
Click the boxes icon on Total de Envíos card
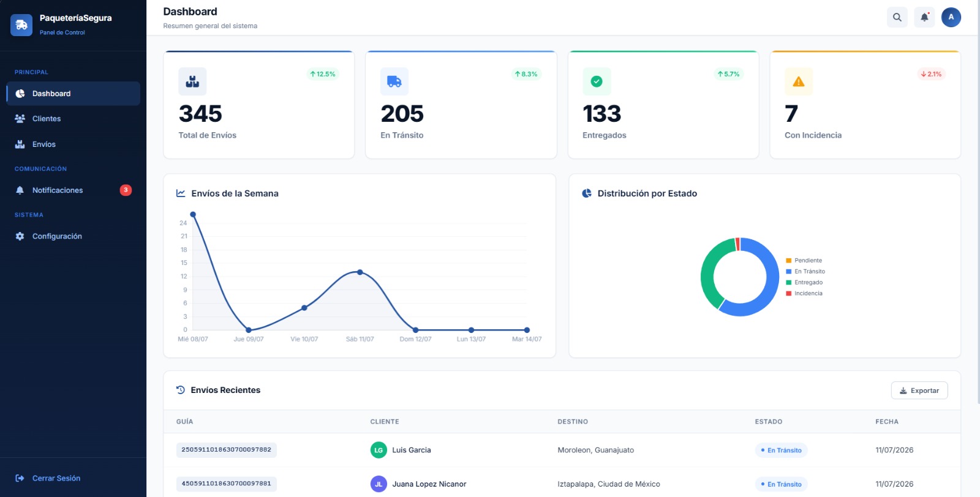click(192, 81)
